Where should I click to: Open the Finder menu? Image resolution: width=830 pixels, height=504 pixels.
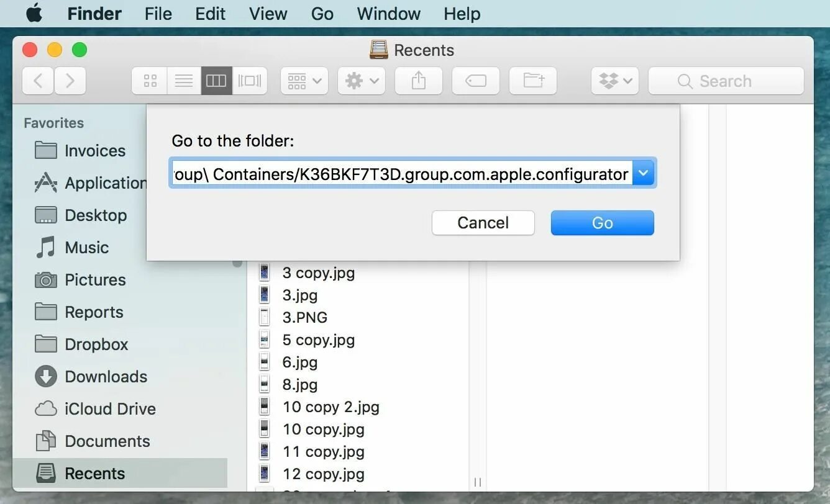94,14
